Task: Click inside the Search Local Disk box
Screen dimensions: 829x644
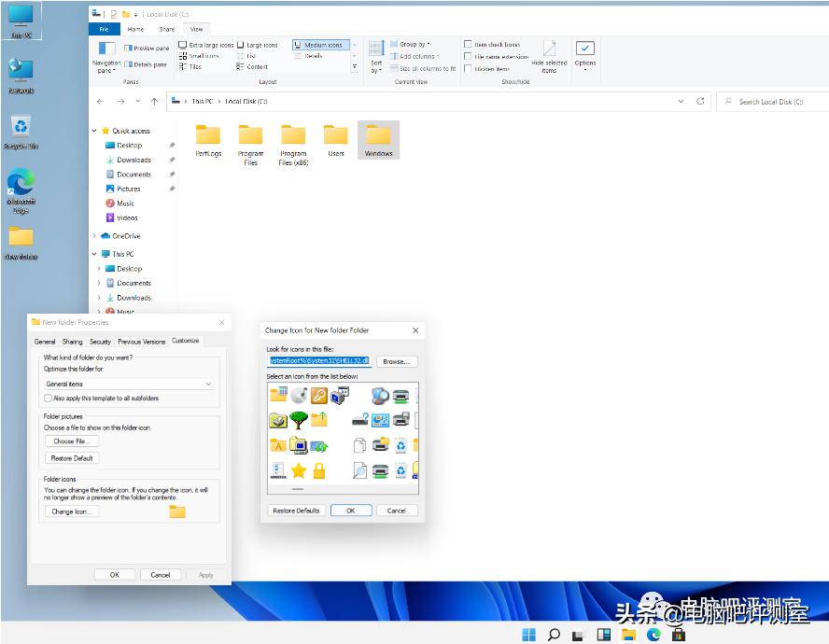Action: 768,101
